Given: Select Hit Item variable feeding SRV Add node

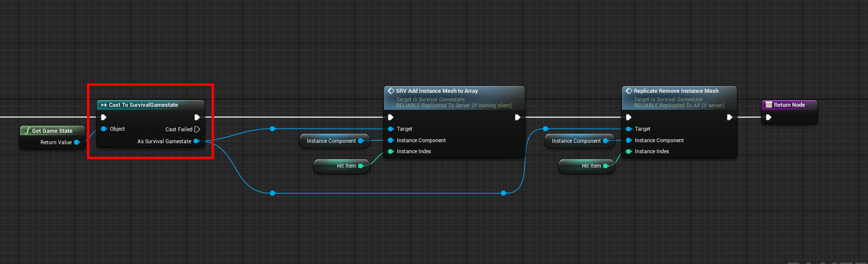Looking at the screenshot, I should tap(341, 166).
